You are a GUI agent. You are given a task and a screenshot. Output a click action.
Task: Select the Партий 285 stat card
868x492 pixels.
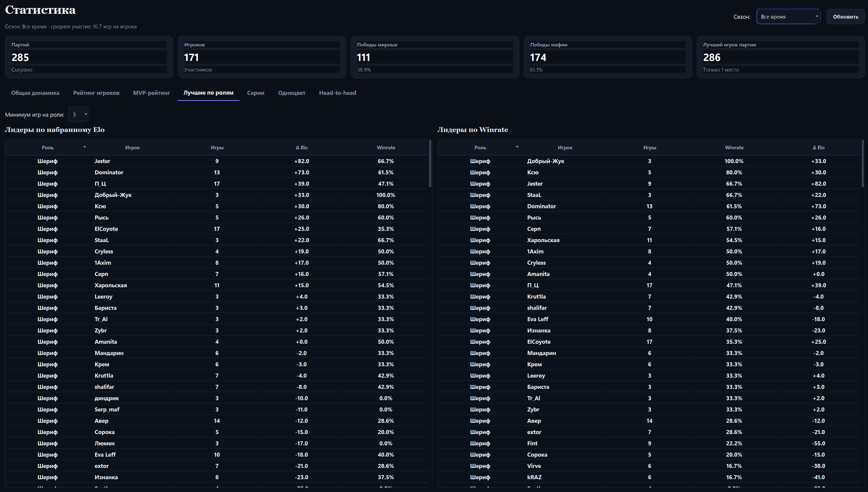[89, 57]
